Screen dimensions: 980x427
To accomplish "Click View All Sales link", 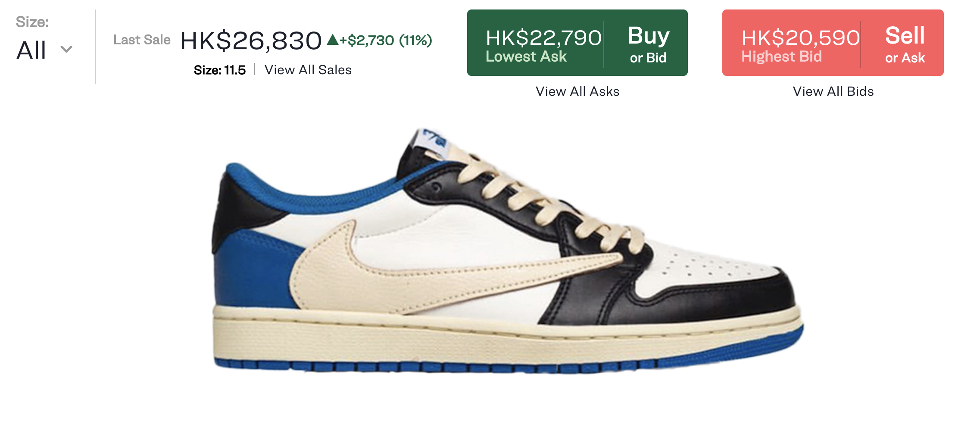I will tap(308, 70).
